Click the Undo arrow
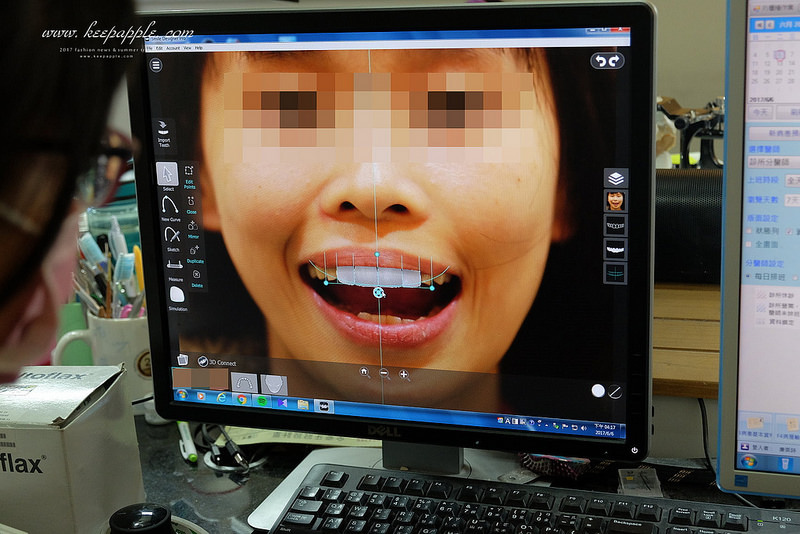This screenshot has height=534, width=800. tap(601, 61)
